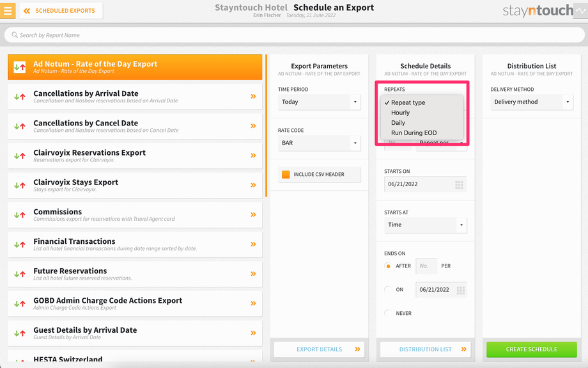Open chevron for Clairvoyix Reservations Export
This screenshot has width=588, height=368.
click(x=253, y=156)
